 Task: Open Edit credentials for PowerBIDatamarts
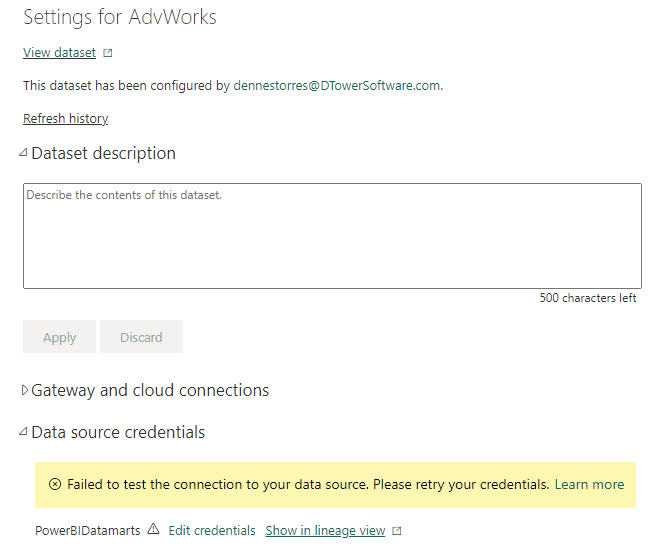pyautogui.click(x=211, y=530)
